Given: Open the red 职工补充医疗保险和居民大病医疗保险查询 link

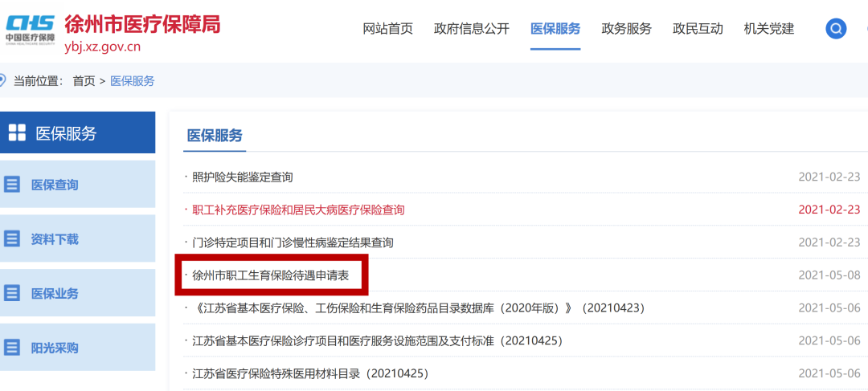Looking at the screenshot, I should (298, 210).
